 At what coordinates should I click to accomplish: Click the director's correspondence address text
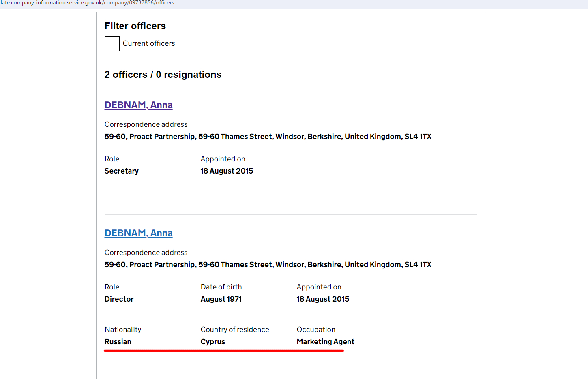click(x=268, y=265)
